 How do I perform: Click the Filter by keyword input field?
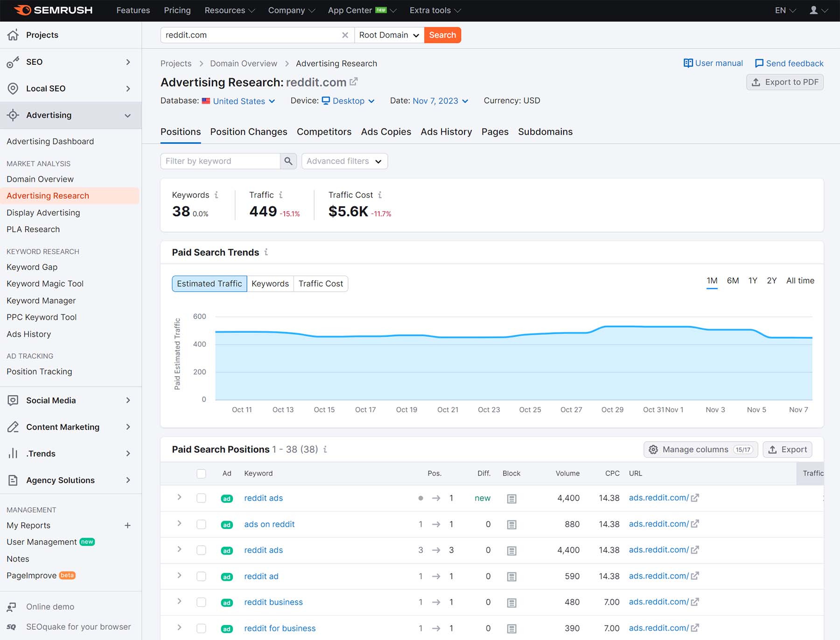(x=219, y=161)
